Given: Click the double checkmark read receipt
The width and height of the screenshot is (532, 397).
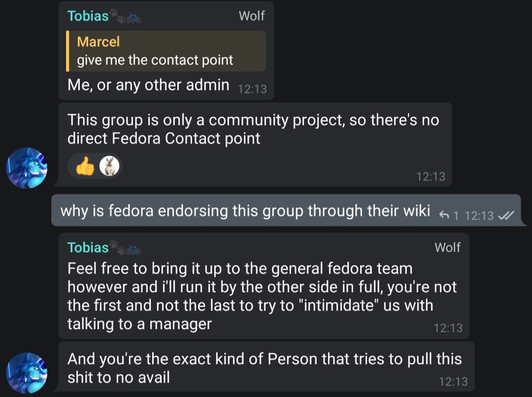Looking at the screenshot, I should pyautogui.click(x=506, y=215).
